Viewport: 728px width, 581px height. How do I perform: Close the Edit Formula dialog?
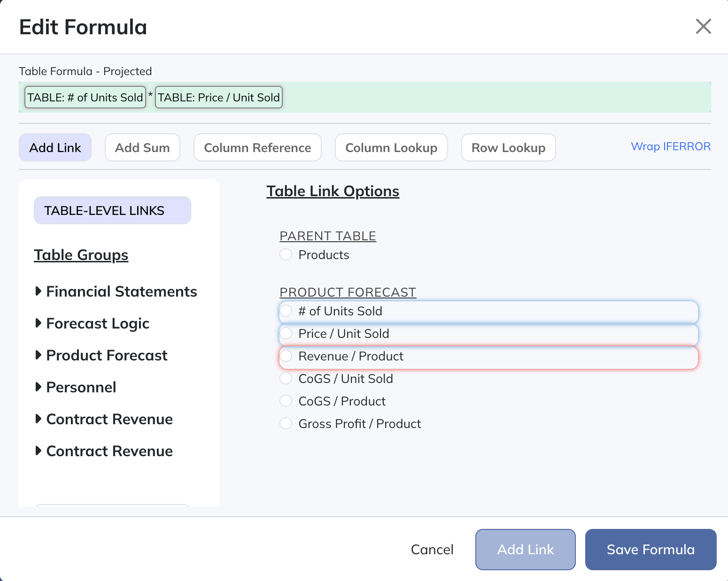click(703, 27)
